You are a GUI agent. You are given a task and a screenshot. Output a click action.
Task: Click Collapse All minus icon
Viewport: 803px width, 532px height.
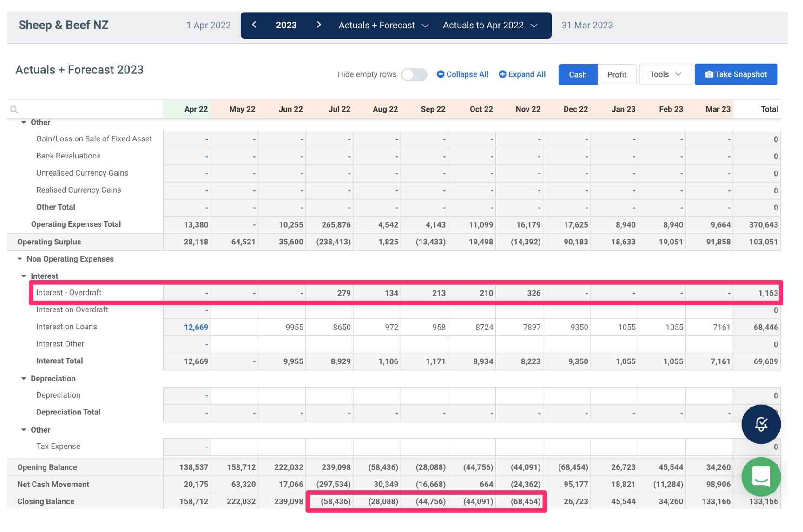pyautogui.click(x=441, y=74)
